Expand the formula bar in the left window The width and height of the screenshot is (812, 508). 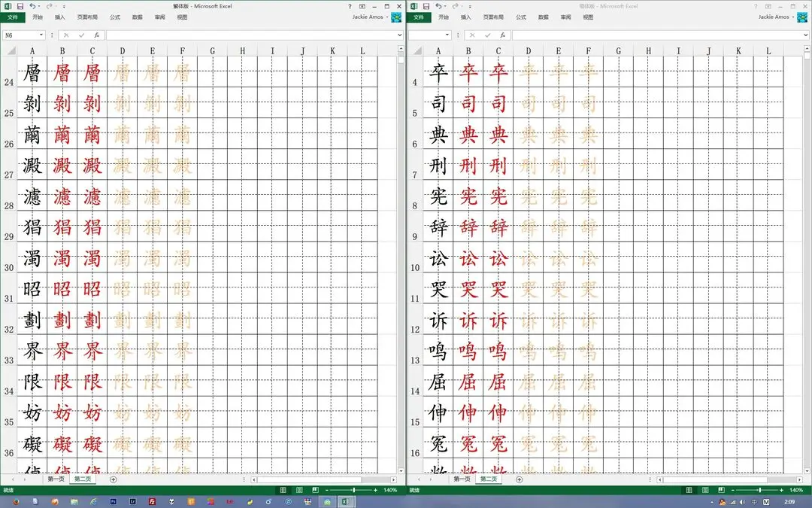tap(399, 35)
